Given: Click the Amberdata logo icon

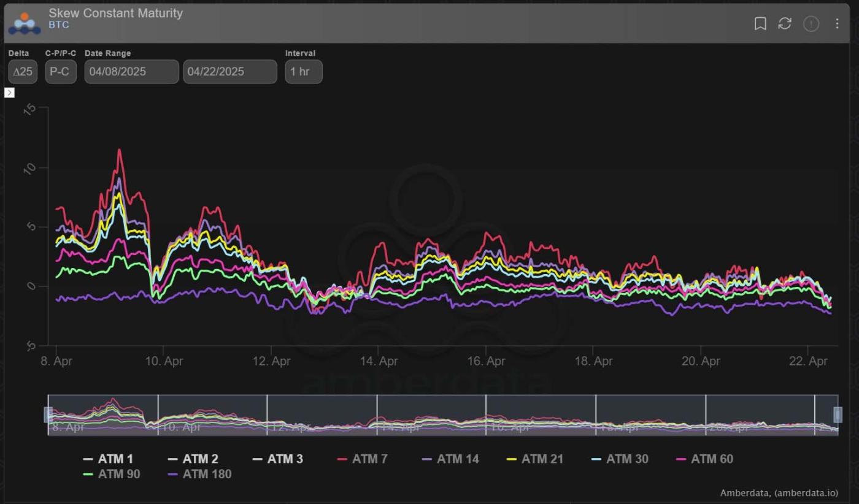Looking at the screenshot, I should [x=24, y=23].
